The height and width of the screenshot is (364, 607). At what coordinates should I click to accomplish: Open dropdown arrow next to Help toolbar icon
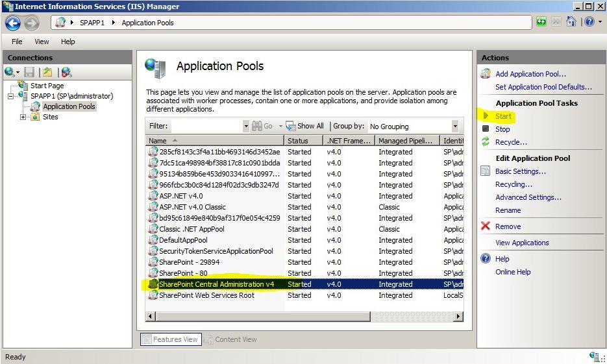click(x=601, y=22)
